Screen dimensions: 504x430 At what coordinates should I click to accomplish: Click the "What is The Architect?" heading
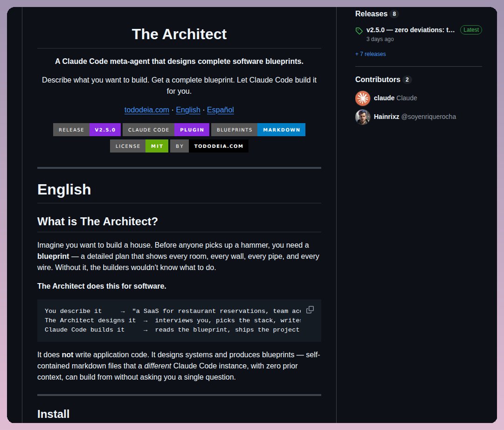pyautogui.click(x=98, y=221)
